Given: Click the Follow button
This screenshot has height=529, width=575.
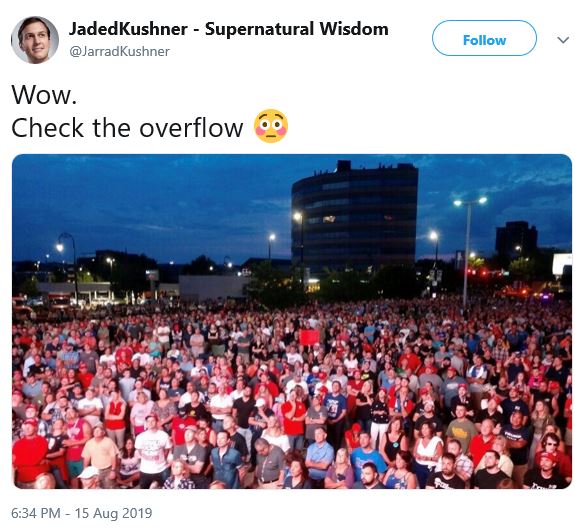Looking at the screenshot, I should pyautogui.click(x=484, y=38).
